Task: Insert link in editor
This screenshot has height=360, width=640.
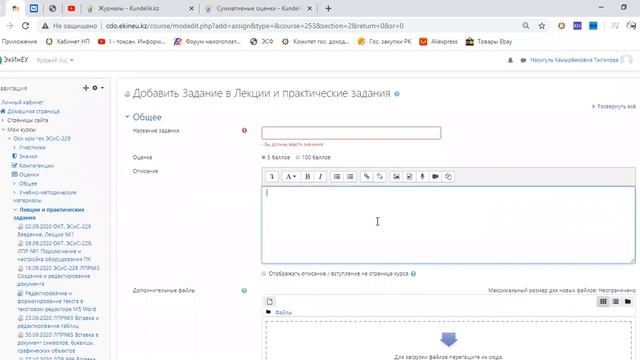Action: 367,176
